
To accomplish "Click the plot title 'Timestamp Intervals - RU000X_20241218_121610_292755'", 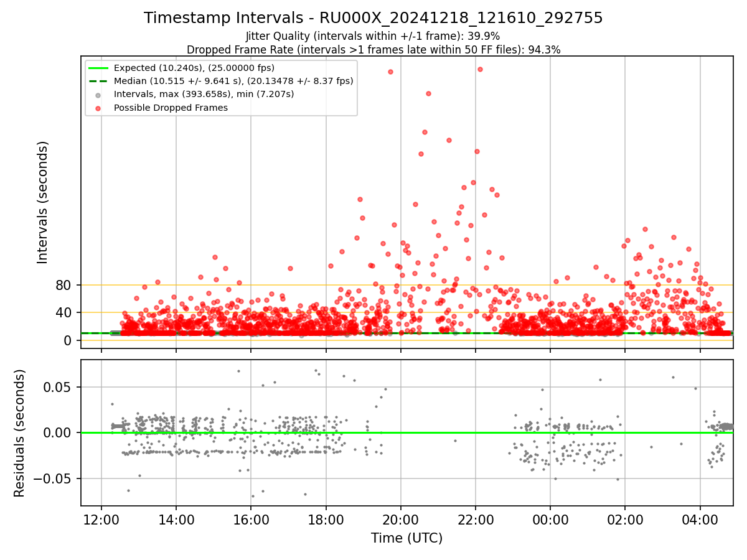I will (374, 18).
